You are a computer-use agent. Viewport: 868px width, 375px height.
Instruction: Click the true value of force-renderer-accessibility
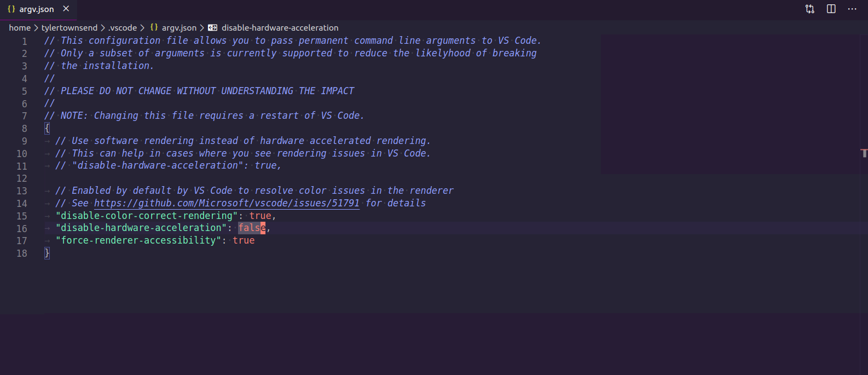click(x=244, y=240)
